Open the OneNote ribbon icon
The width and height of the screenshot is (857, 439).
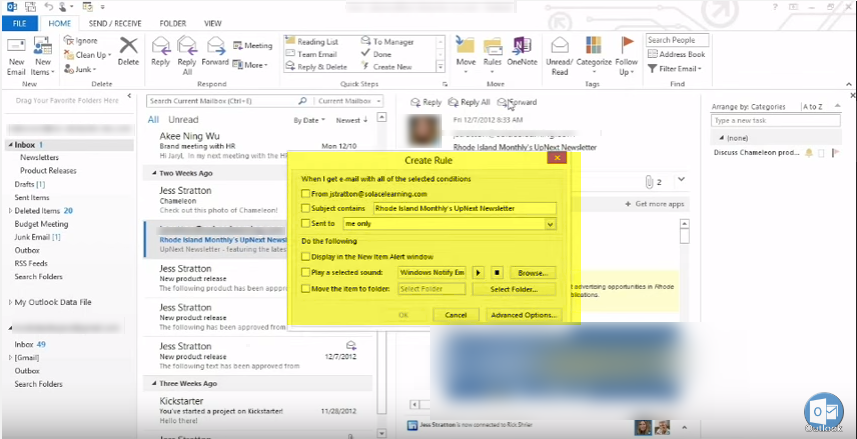click(x=523, y=50)
